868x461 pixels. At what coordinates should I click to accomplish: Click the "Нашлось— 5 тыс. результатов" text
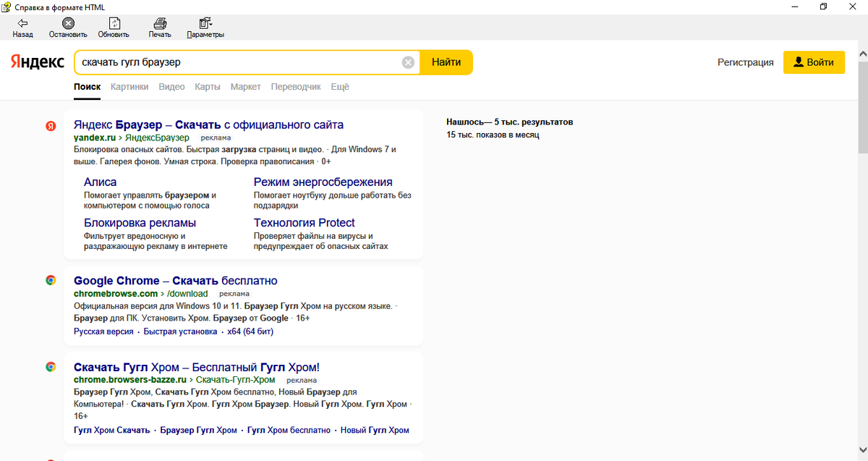tap(510, 122)
